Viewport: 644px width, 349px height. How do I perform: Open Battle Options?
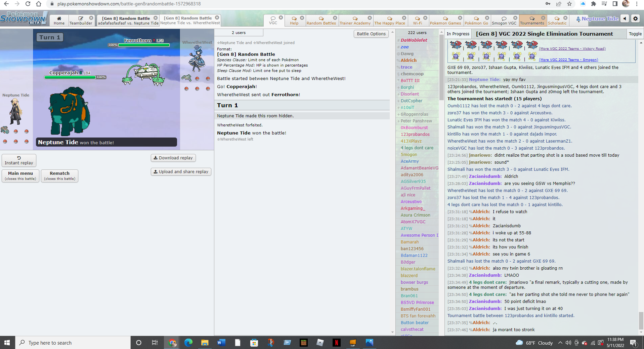[371, 34]
